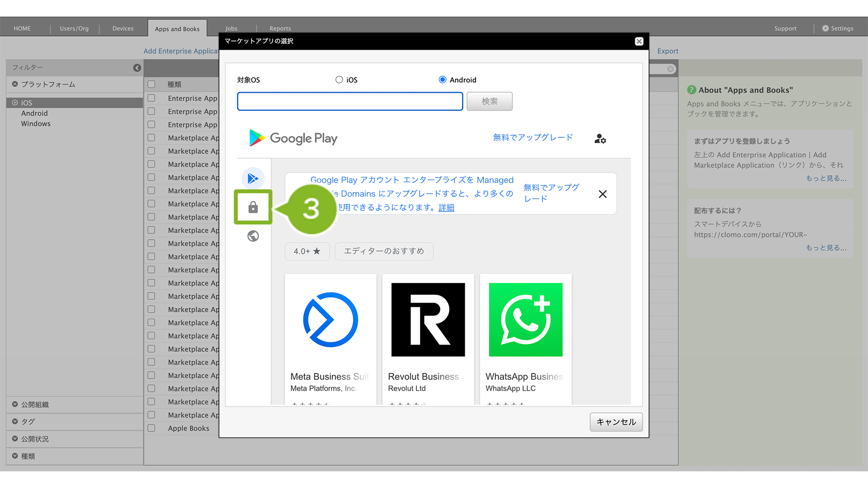This screenshot has width=868, height=488.
Task: Select the iOS radio button
Action: point(339,80)
